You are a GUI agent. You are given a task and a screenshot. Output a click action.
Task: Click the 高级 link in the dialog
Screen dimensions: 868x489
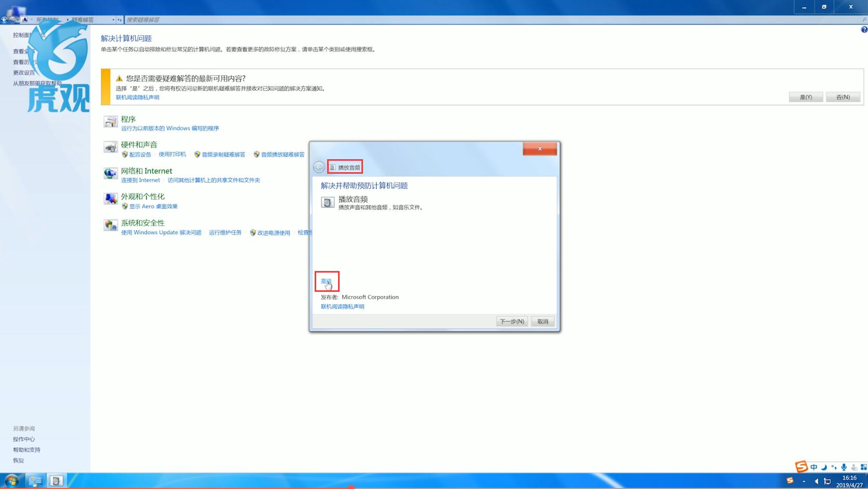coord(326,281)
